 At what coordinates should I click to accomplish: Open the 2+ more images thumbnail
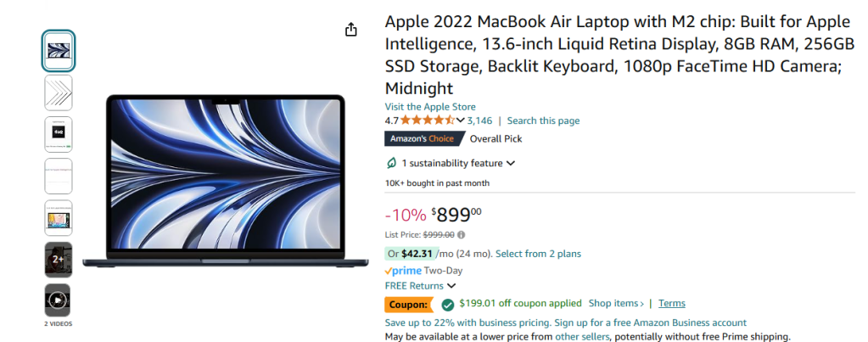pos(59,260)
